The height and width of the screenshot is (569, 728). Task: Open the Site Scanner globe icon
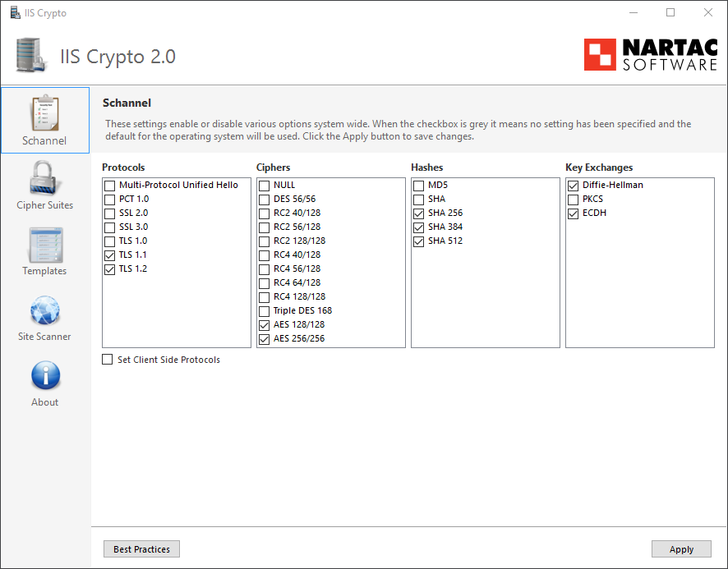[45, 310]
